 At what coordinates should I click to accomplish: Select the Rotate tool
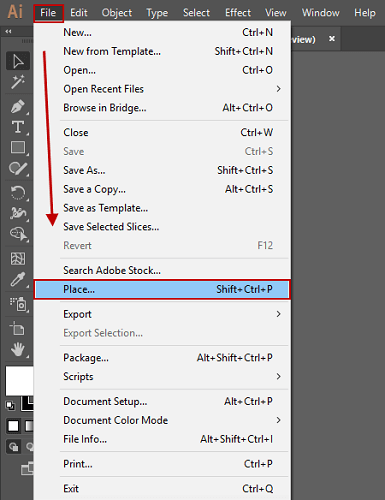(18, 193)
